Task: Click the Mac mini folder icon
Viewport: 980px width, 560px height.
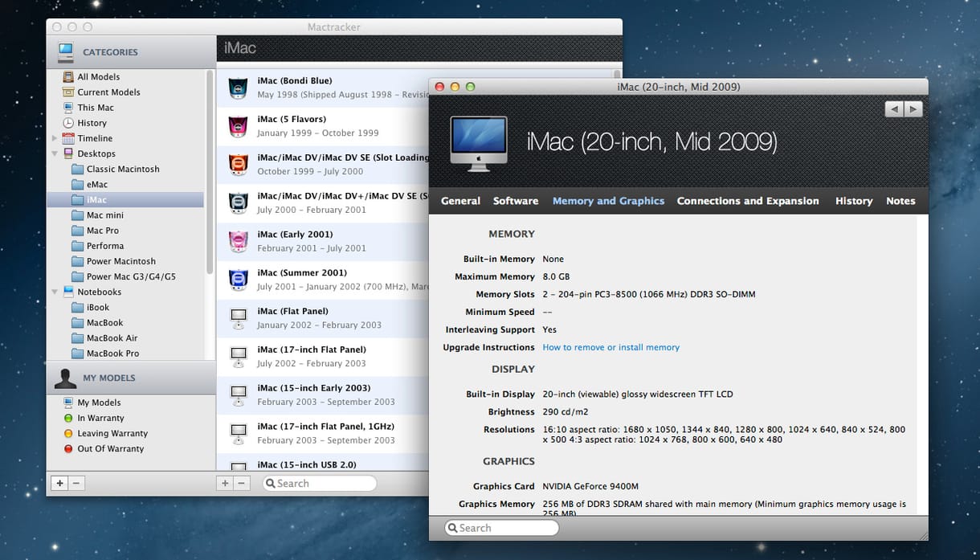Action: coord(78,215)
